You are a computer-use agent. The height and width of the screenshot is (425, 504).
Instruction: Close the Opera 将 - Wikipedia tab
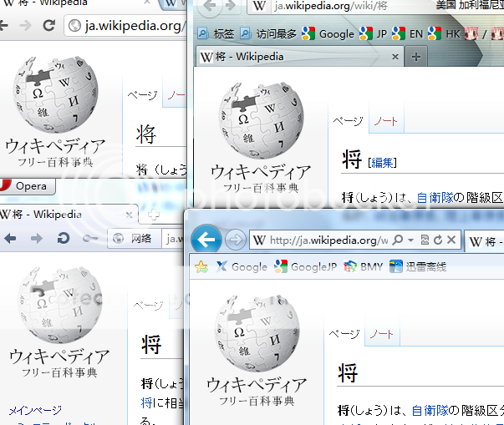coord(130,215)
